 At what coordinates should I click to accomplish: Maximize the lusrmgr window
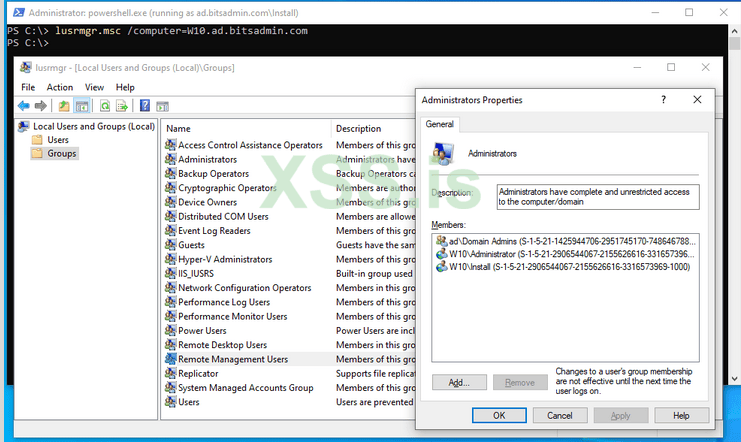pos(671,68)
